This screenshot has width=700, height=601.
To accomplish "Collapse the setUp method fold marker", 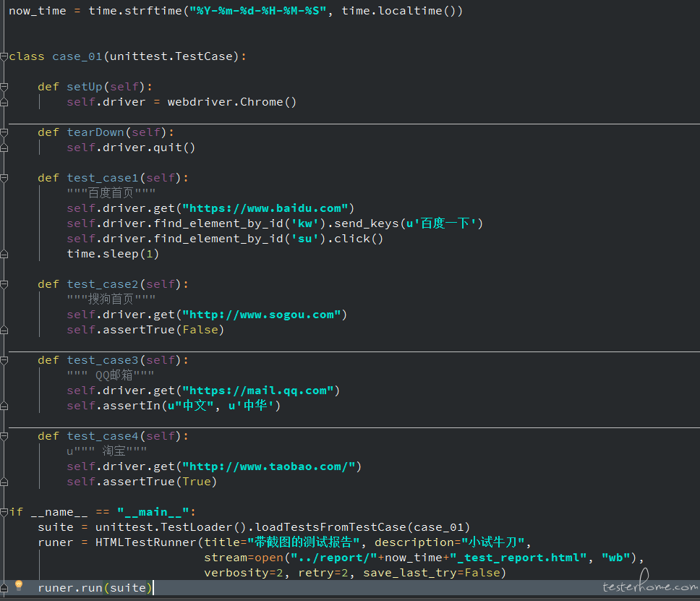I will pos(4,87).
